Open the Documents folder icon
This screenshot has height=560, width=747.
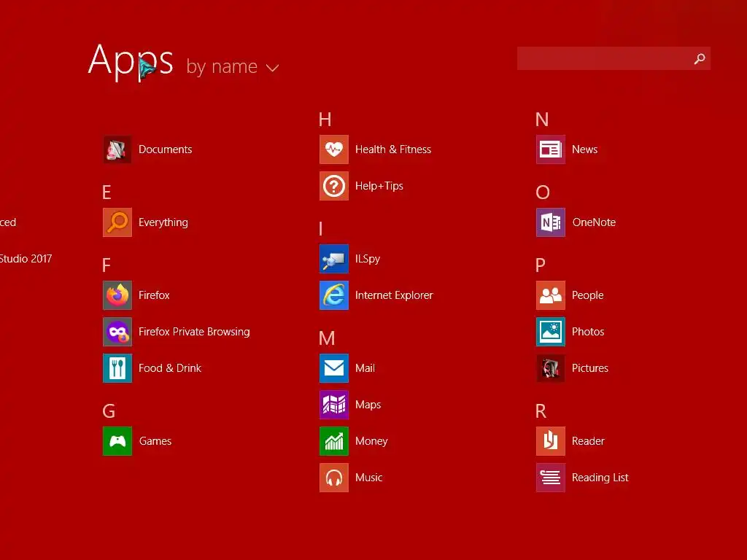pyautogui.click(x=117, y=149)
